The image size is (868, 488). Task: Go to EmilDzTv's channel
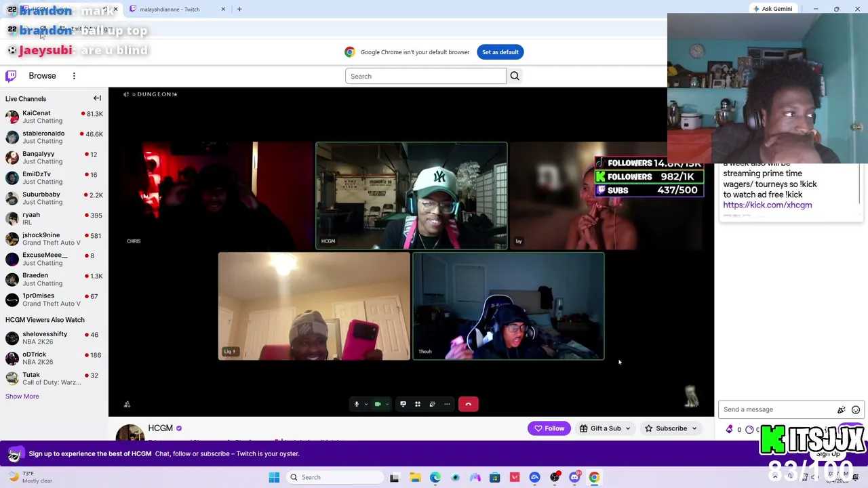click(x=54, y=178)
